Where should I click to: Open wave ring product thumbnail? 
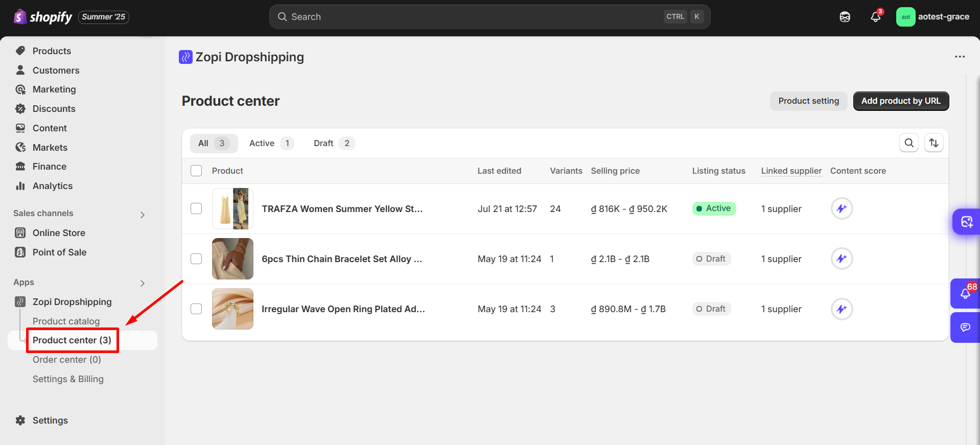232,309
